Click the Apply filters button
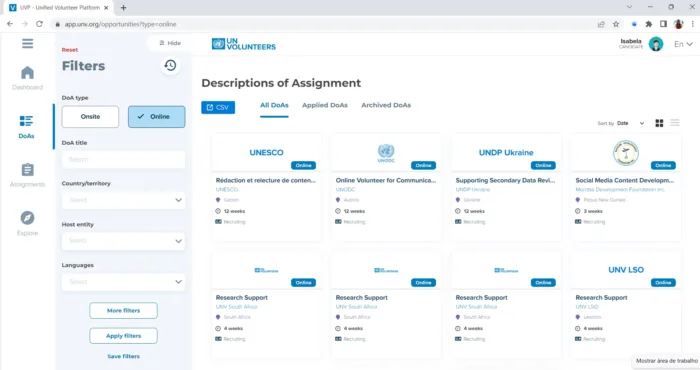 123,336
